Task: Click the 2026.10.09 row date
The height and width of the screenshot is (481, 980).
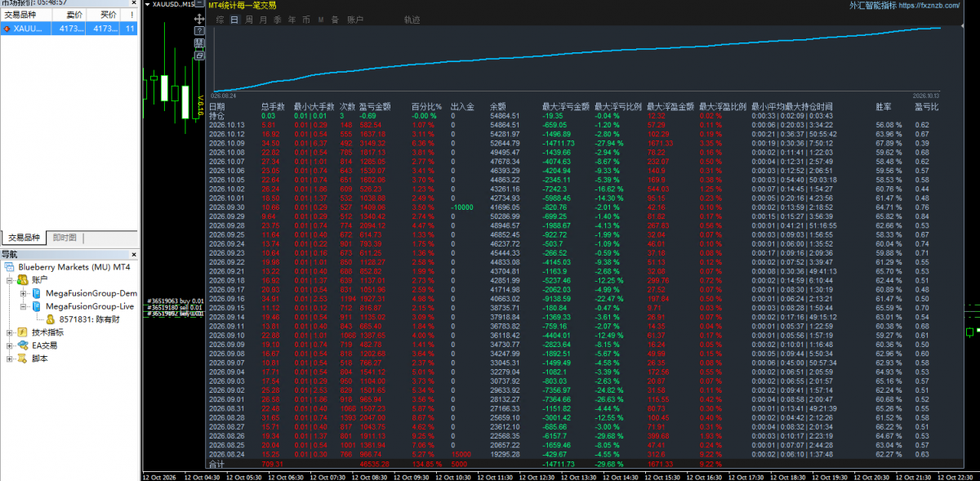Action: [226, 143]
